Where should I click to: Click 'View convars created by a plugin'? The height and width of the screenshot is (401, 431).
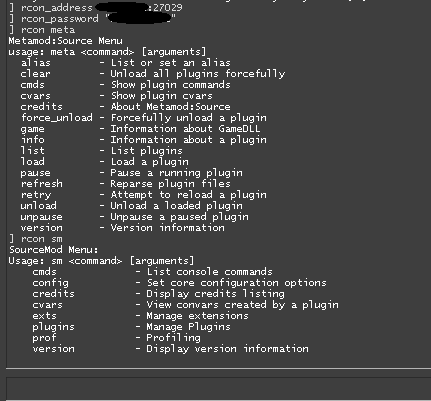tap(242, 305)
